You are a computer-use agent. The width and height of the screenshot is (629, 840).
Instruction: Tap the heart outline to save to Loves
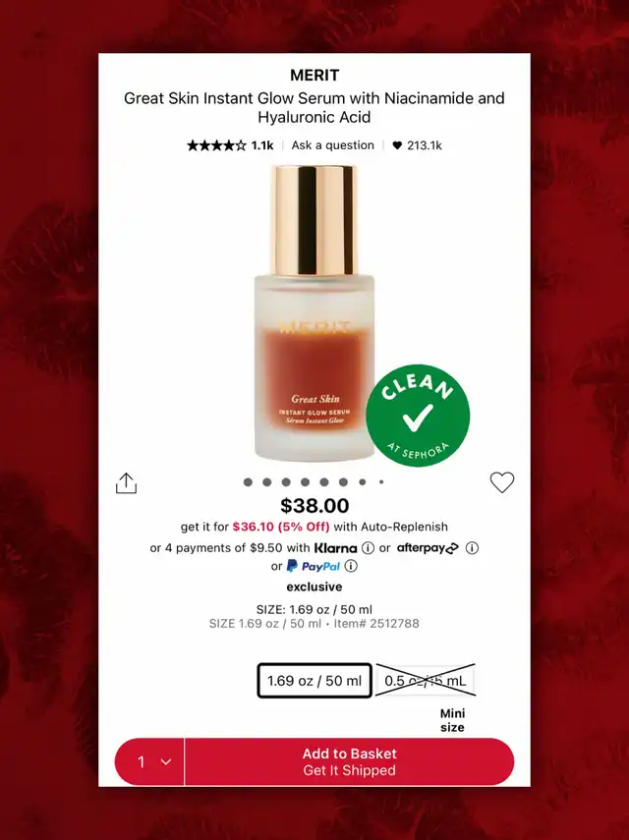502,482
